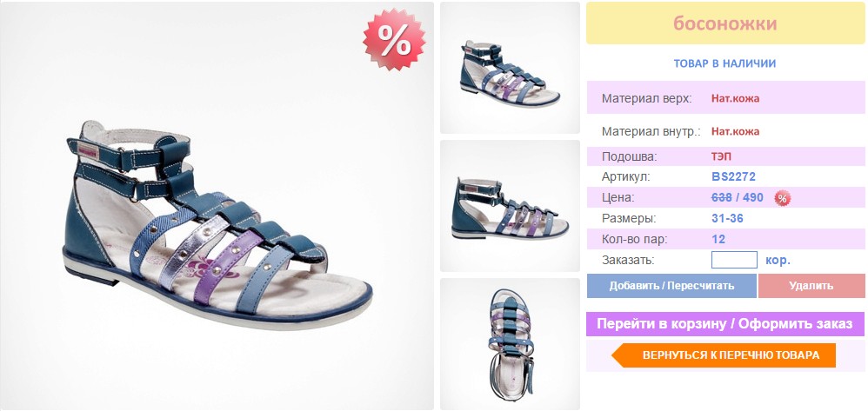This screenshot has height=411, width=868.
Task: Click the red percent discount badge on main image
Action: [x=394, y=40]
